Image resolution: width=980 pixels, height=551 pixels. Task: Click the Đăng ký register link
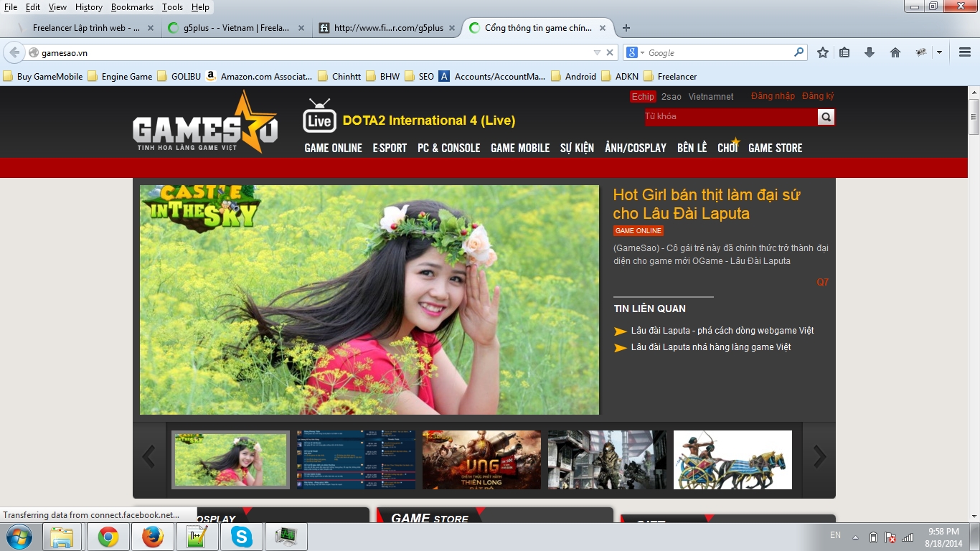tap(818, 96)
